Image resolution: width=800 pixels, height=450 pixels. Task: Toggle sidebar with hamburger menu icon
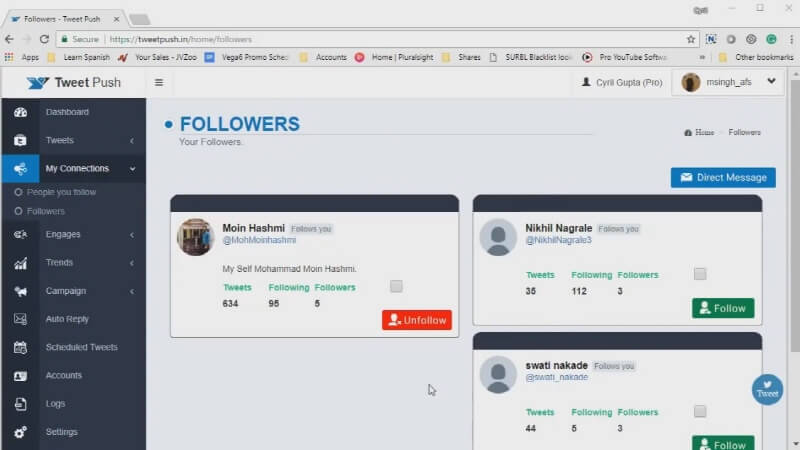(159, 82)
